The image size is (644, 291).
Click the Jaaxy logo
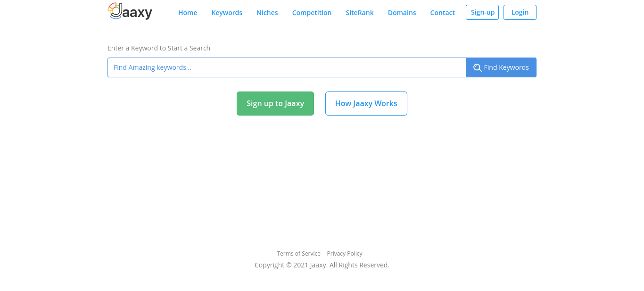[x=130, y=11]
